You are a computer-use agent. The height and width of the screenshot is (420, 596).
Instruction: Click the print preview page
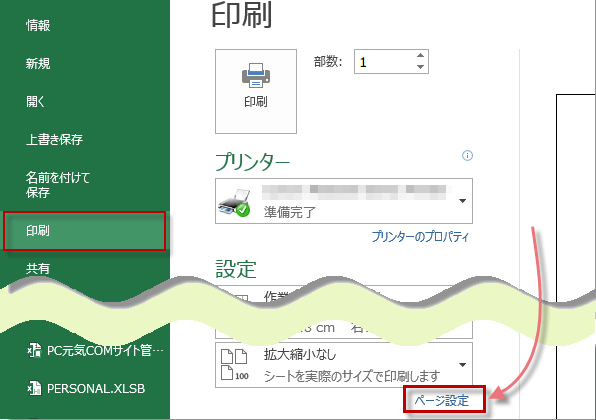coord(576,257)
